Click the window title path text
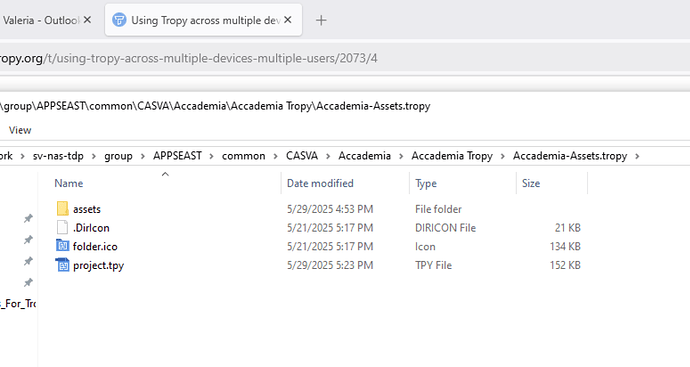Image resolution: width=690 pixels, height=367 pixels. coord(215,106)
